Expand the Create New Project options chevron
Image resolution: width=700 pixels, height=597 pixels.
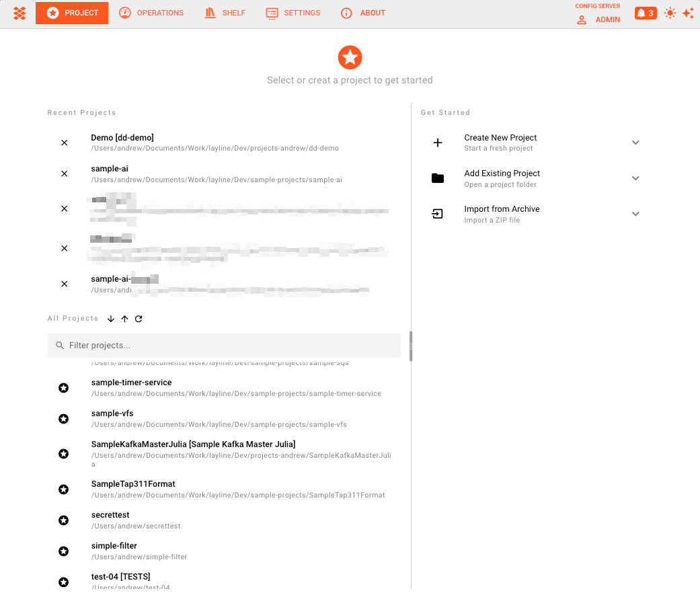click(x=635, y=143)
